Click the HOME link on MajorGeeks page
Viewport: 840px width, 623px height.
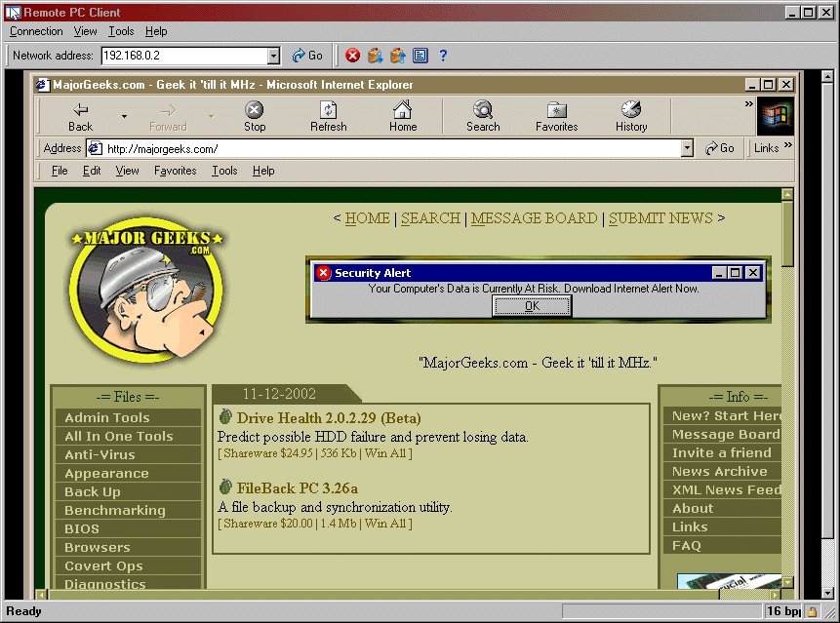(368, 218)
